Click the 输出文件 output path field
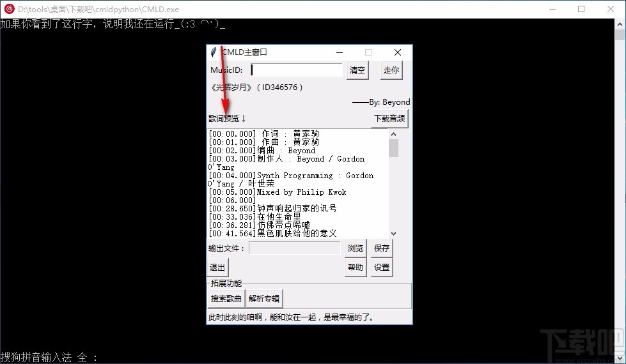This screenshot has height=364, width=626. click(295, 248)
